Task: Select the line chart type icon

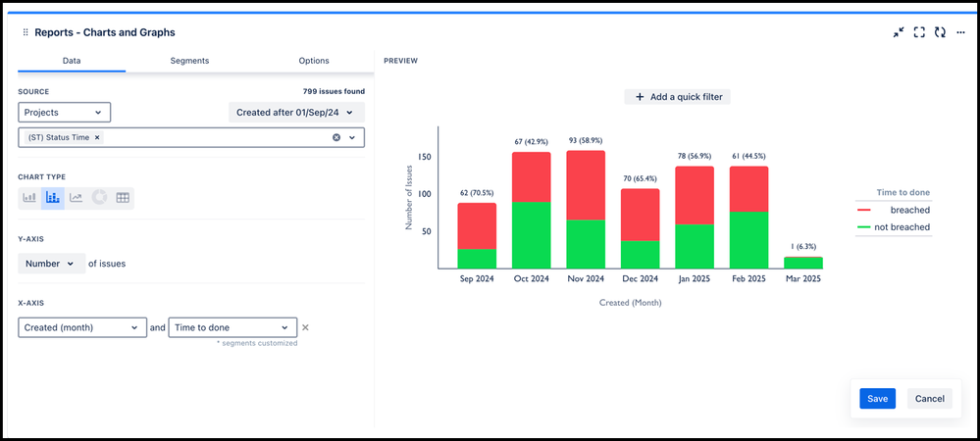Action: (x=76, y=198)
